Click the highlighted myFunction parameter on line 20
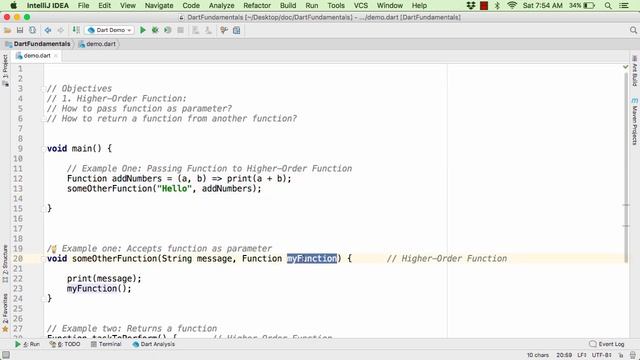The width and height of the screenshot is (640, 360). click(312, 259)
